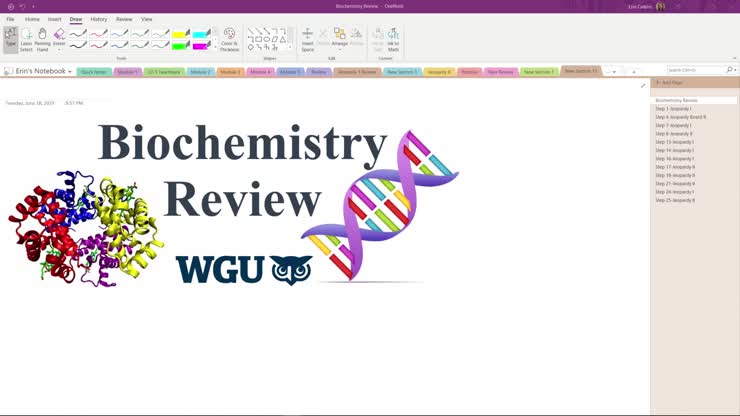Select the rectangle shape
This screenshot has width=740, height=416.
pos(259,39)
